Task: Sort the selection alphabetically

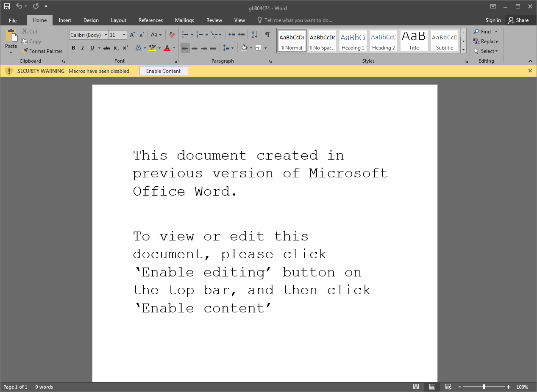Action: point(254,35)
